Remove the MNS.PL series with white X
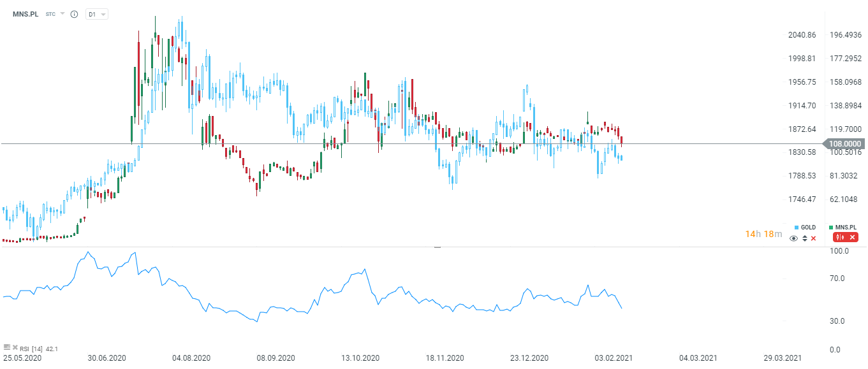This screenshot has height=369, width=868. [x=852, y=238]
